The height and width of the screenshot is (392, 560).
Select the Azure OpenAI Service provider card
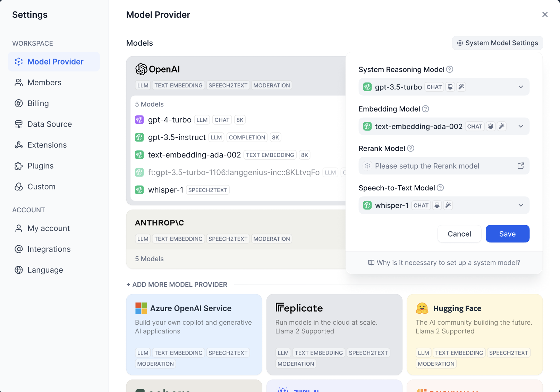coord(194,334)
